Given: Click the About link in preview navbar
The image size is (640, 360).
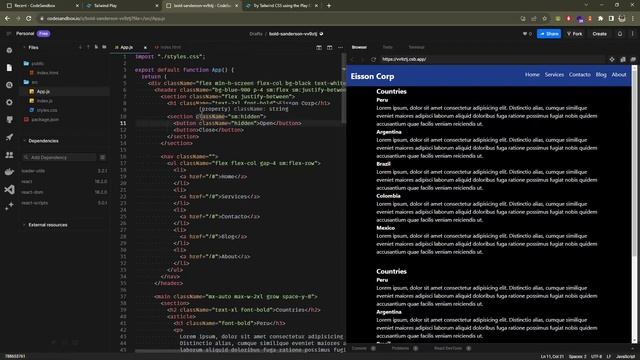Looking at the screenshot, I should coord(619,75).
